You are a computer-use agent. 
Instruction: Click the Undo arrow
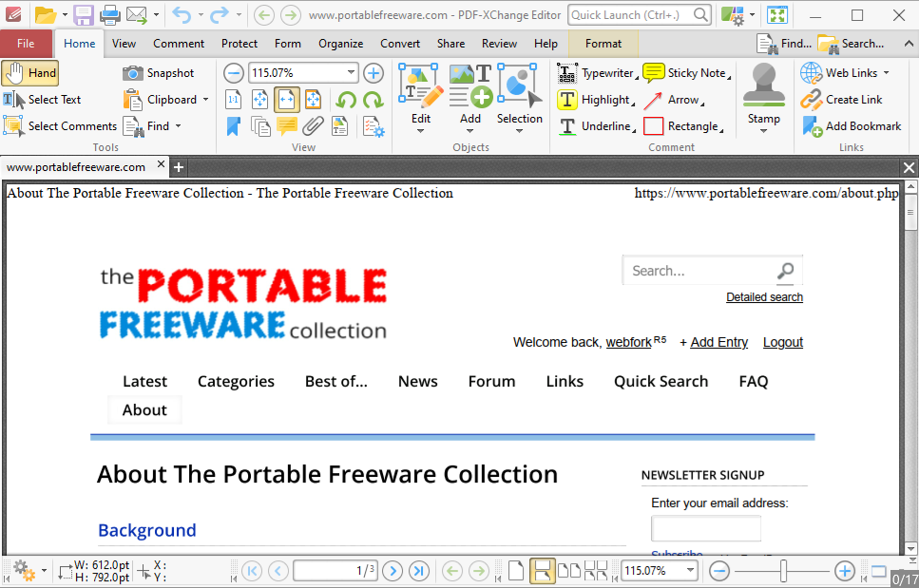(x=182, y=14)
